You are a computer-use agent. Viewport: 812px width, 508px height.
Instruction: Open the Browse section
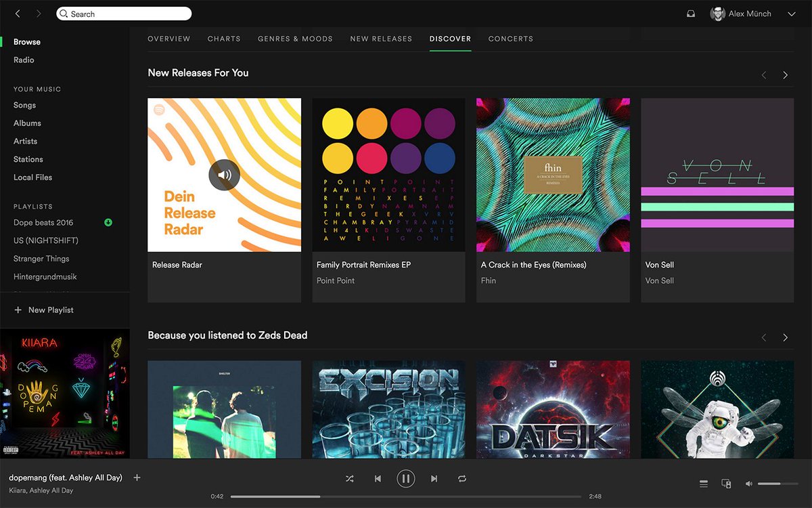[x=27, y=42]
